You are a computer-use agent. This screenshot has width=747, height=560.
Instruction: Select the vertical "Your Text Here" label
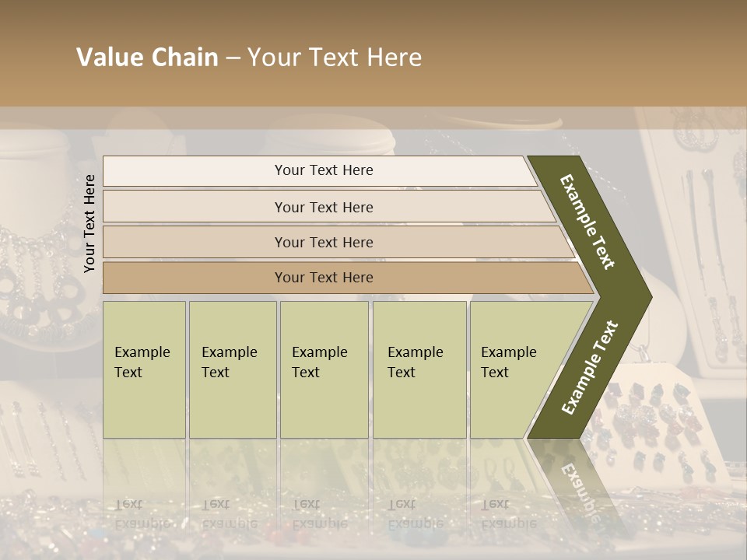pos(89,224)
